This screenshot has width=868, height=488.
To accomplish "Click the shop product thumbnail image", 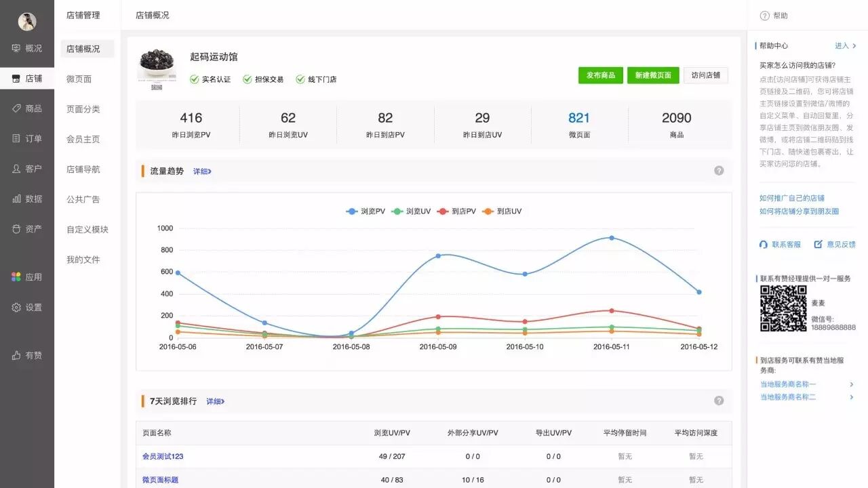I will (157, 69).
